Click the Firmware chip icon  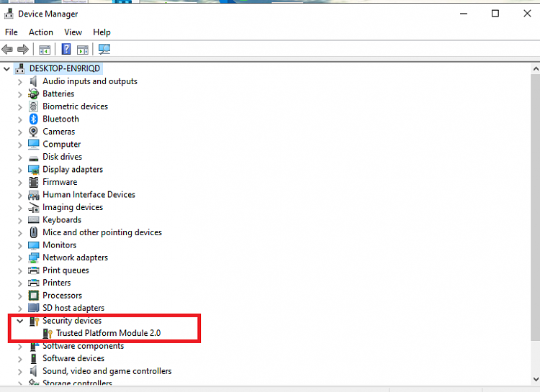33,182
